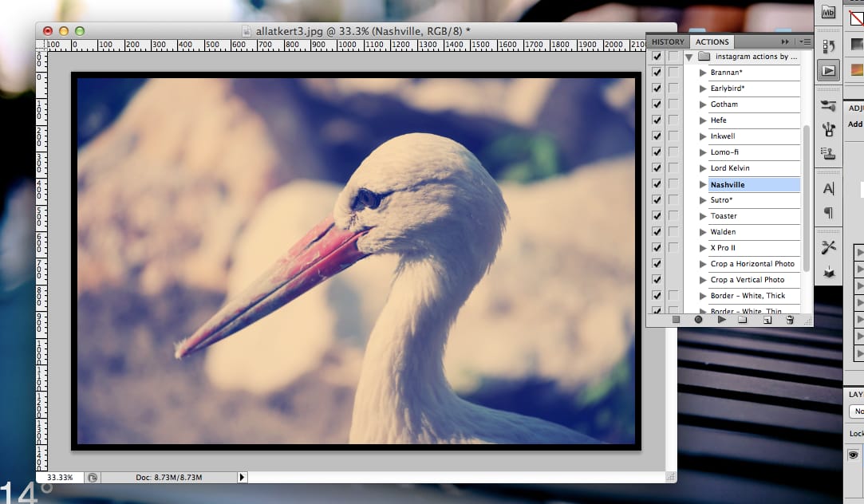864x504 pixels.
Task: Toggle the Gotham action checkbox
Action: click(657, 104)
